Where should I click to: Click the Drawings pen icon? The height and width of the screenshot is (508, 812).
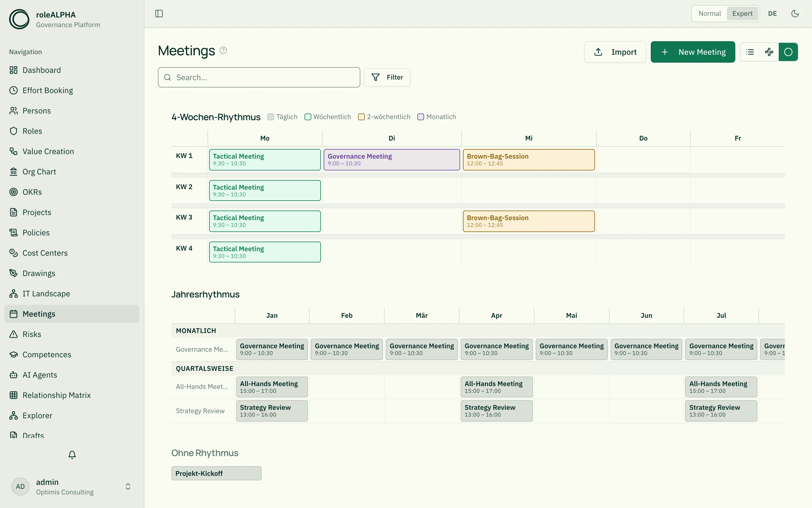click(x=14, y=273)
